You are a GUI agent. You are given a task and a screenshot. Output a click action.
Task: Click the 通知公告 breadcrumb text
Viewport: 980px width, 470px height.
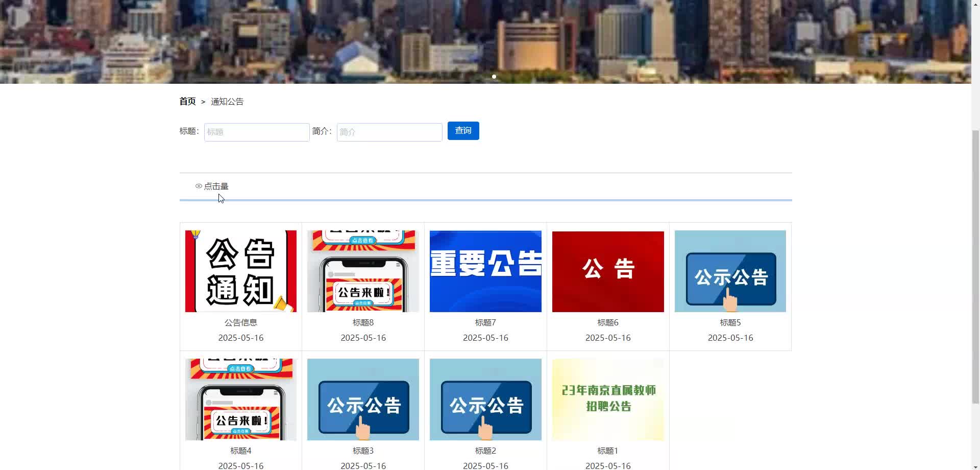point(227,102)
